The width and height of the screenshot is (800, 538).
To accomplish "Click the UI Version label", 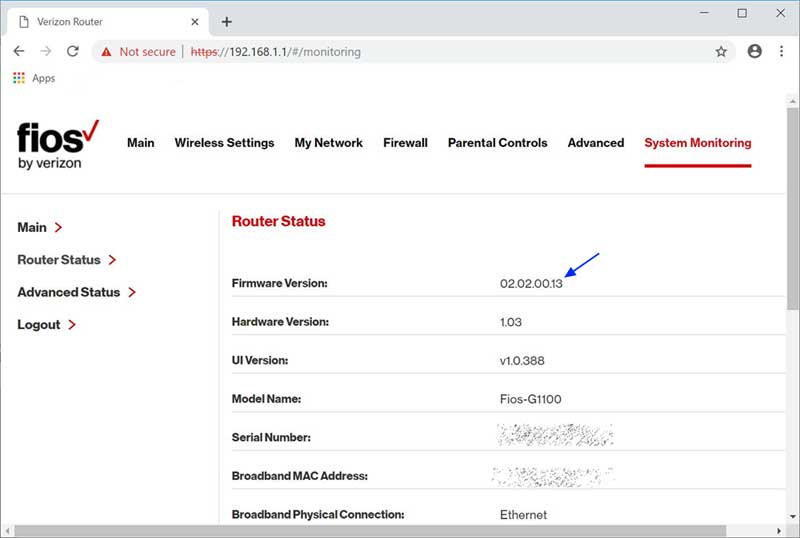I will pyautogui.click(x=260, y=360).
